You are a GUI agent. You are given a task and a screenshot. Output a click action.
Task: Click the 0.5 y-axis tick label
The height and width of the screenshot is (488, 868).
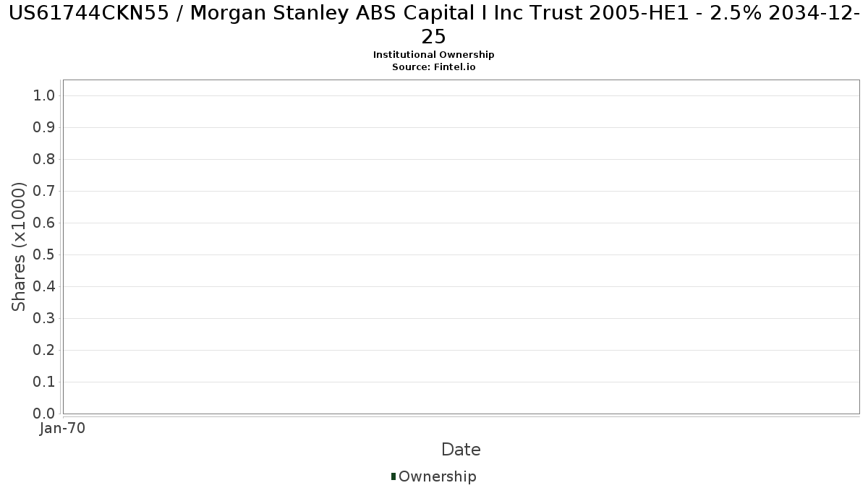44,255
